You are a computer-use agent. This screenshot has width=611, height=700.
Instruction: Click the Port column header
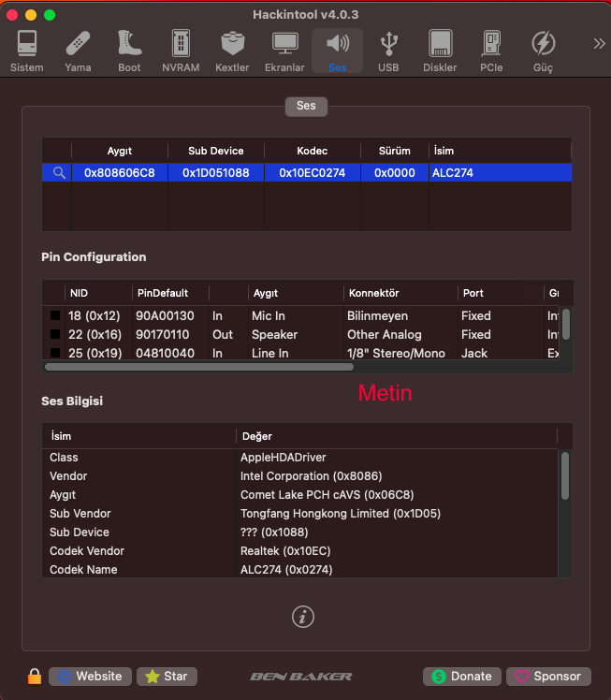pyautogui.click(x=501, y=293)
